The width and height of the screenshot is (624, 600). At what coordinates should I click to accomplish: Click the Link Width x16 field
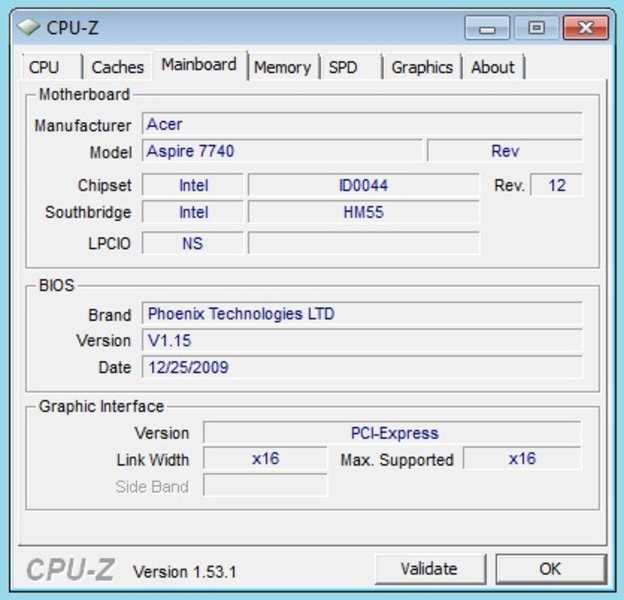pos(265,458)
